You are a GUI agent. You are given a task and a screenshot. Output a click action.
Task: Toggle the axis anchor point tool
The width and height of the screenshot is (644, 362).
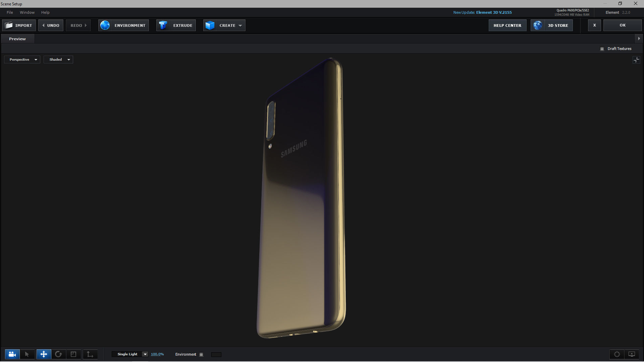pos(90,354)
